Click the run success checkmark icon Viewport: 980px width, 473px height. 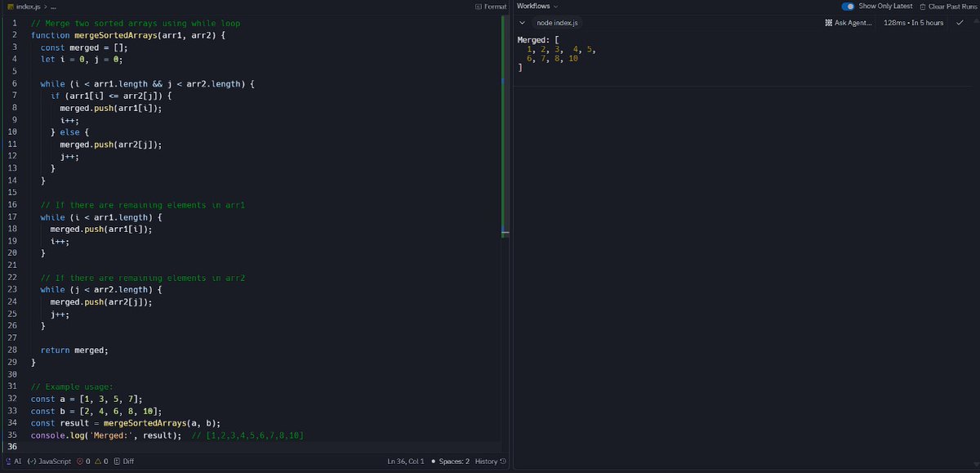tap(960, 23)
